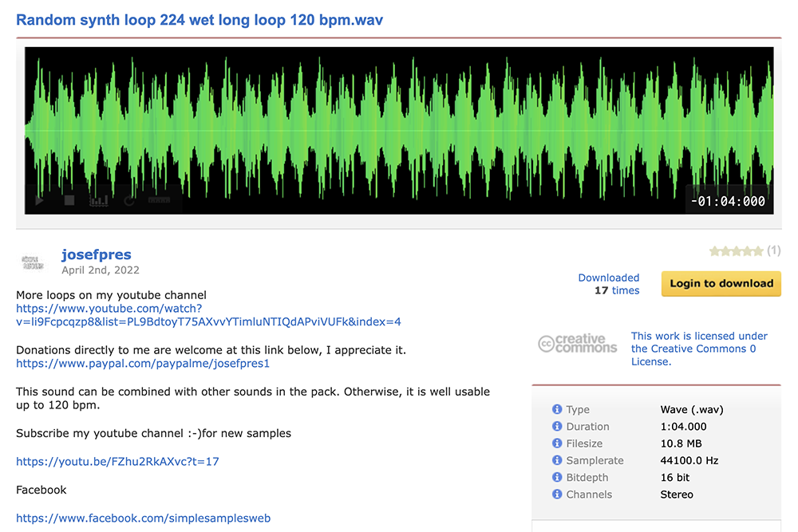Image resolution: width=798 pixels, height=532 pixels.
Task: Select the 10.8 MB filesize value
Action: [x=681, y=443]
